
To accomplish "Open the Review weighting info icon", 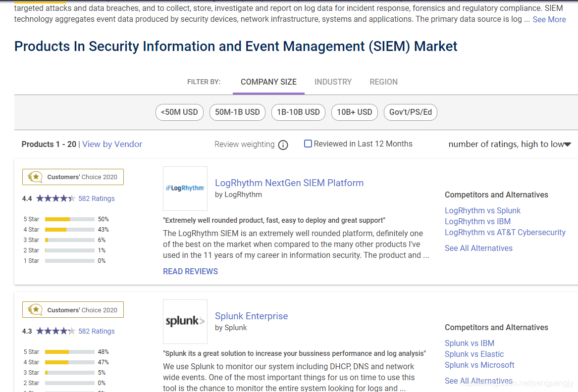I will 283,145.
